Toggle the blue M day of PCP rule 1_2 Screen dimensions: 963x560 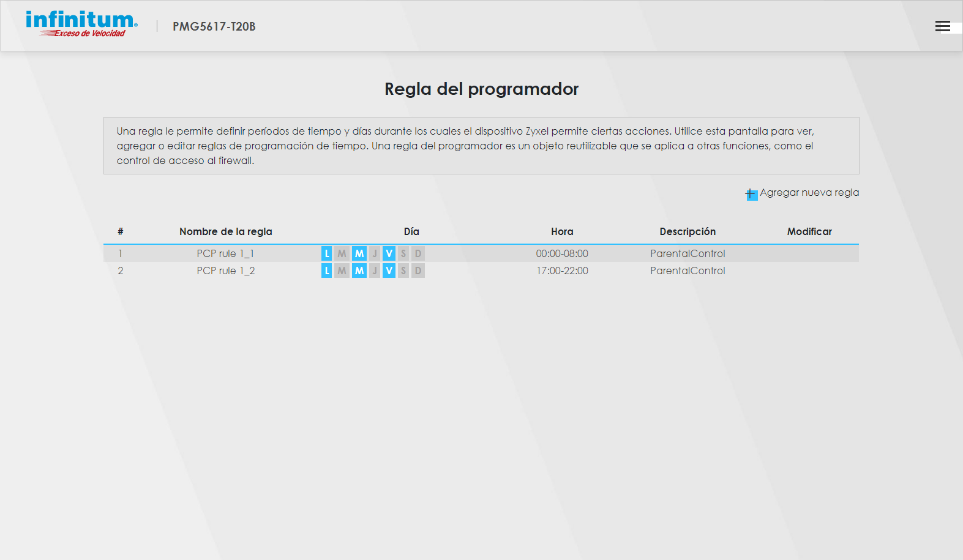pyautogui.click(x=359, y=271)
